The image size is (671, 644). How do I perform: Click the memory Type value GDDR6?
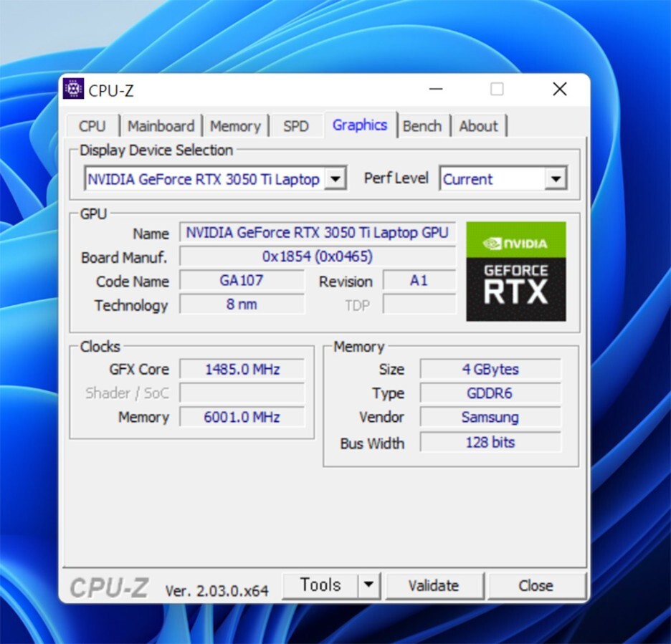pos(490,393)
